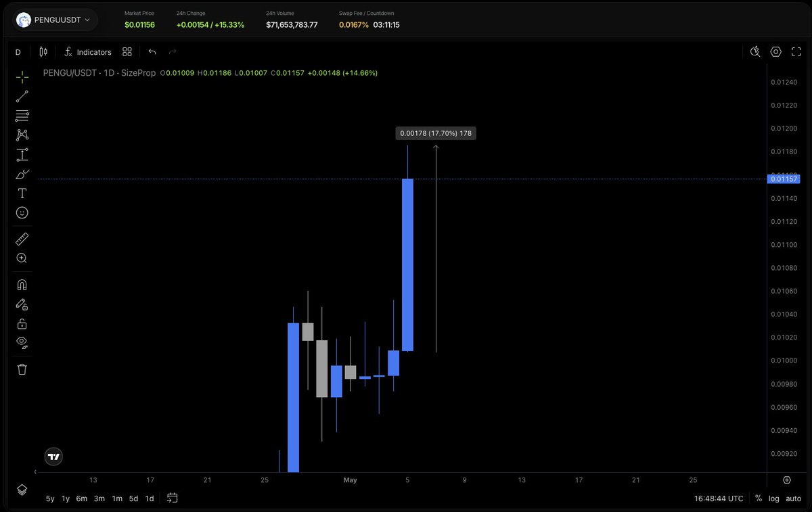Click the PENGU token avatar icon
812x512 pixels.
point(24,20)
